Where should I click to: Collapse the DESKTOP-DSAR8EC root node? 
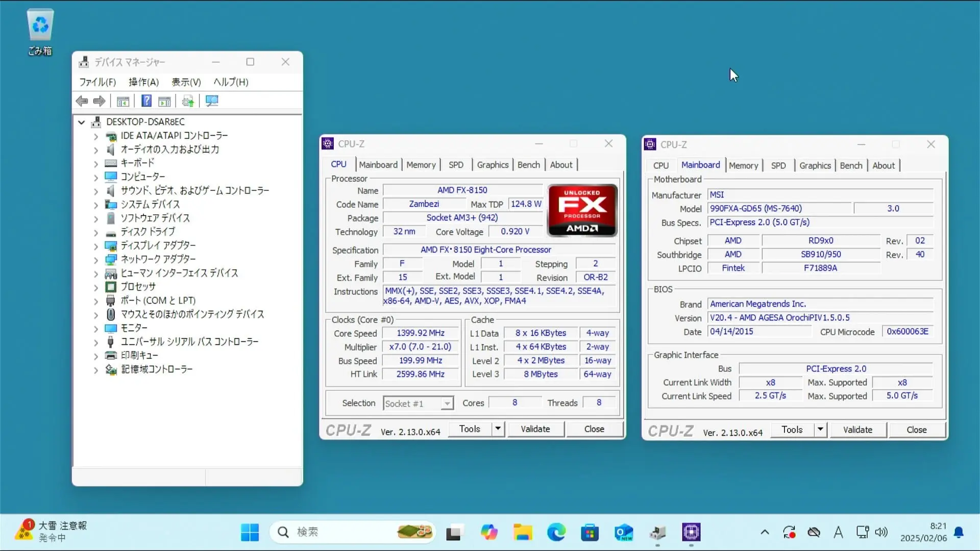81,122
